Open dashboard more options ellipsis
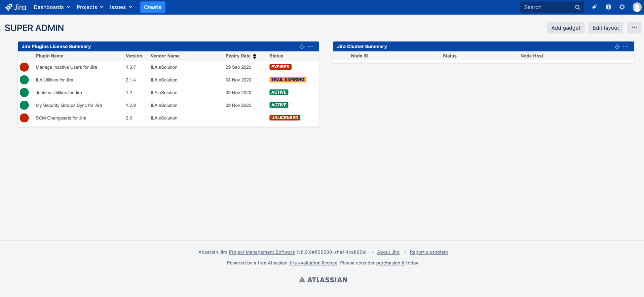Image resolution: width=644 pixels, height=297 pixels. [634, 28]
